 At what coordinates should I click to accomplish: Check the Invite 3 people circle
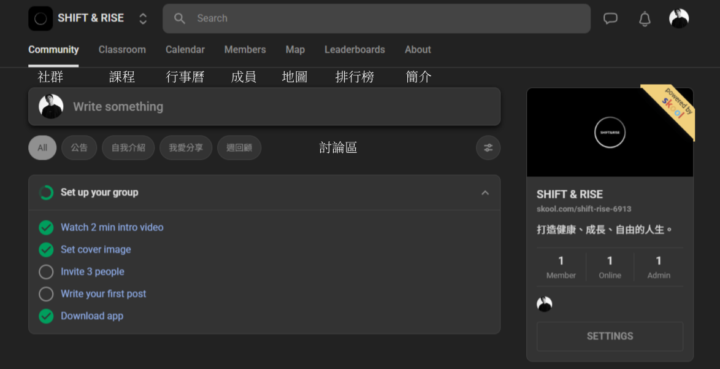(x=46, y=272)
